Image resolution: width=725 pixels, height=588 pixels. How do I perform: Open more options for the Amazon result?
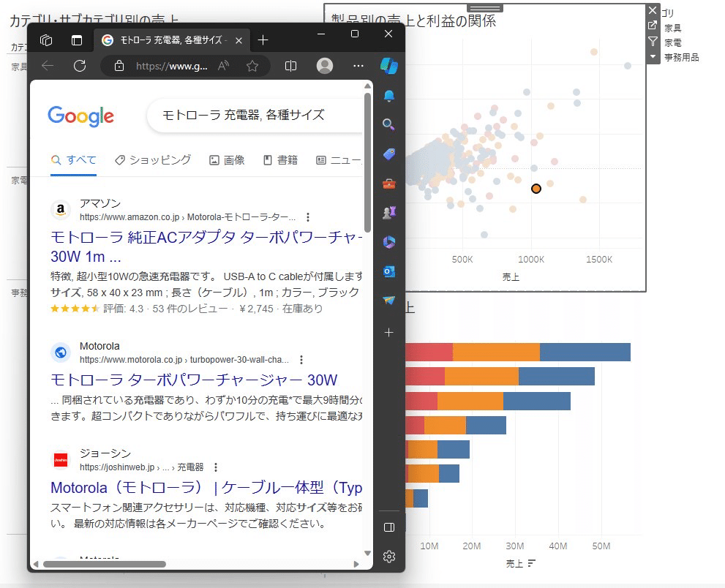coord(308,217)
